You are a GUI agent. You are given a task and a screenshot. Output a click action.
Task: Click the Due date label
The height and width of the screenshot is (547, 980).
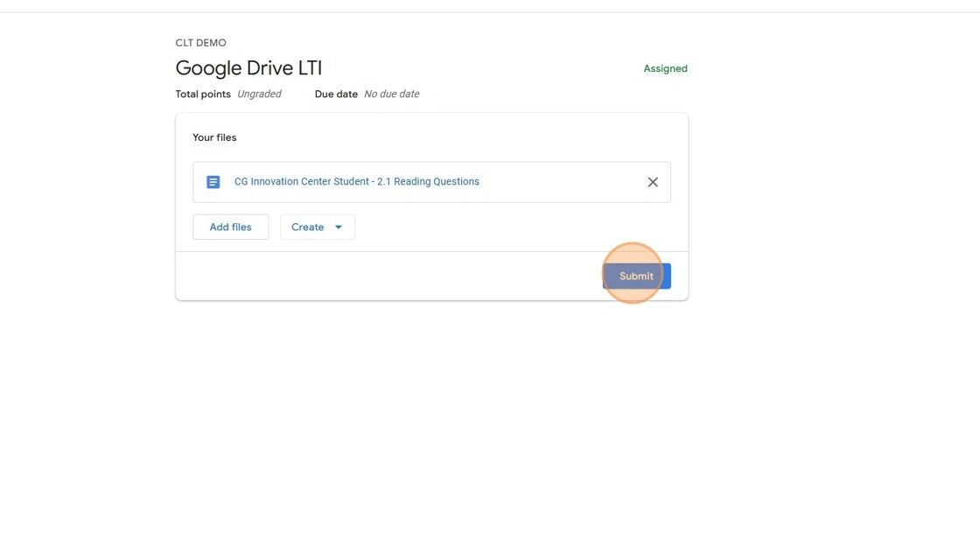(x=336, y=94)
